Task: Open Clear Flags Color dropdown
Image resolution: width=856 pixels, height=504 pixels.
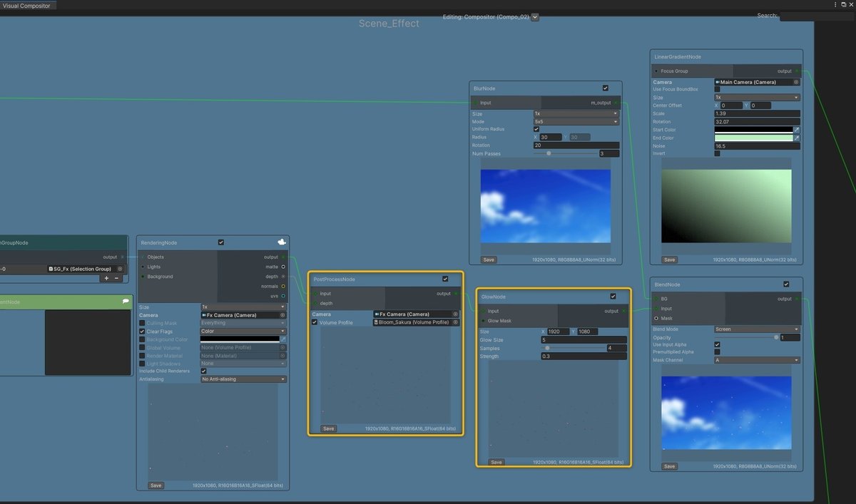Action: (243, 331)
